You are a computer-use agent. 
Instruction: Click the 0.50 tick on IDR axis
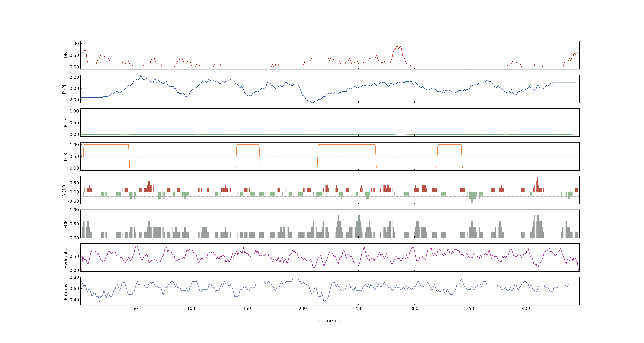pyautogui.click(x=74, y=55)
